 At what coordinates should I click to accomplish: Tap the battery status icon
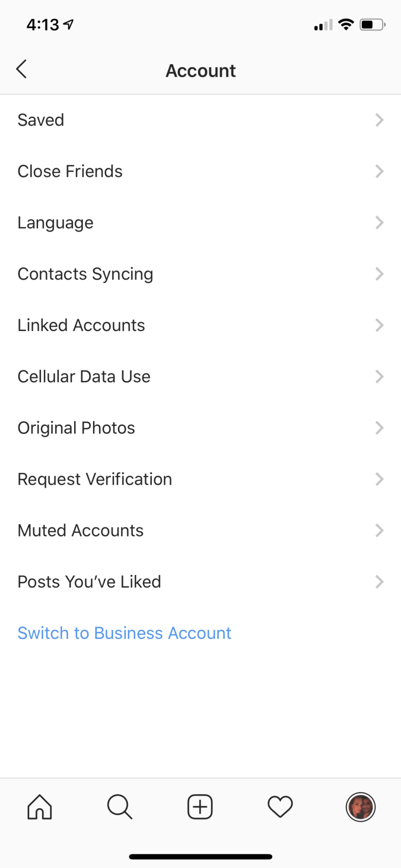tap(372, 25)
